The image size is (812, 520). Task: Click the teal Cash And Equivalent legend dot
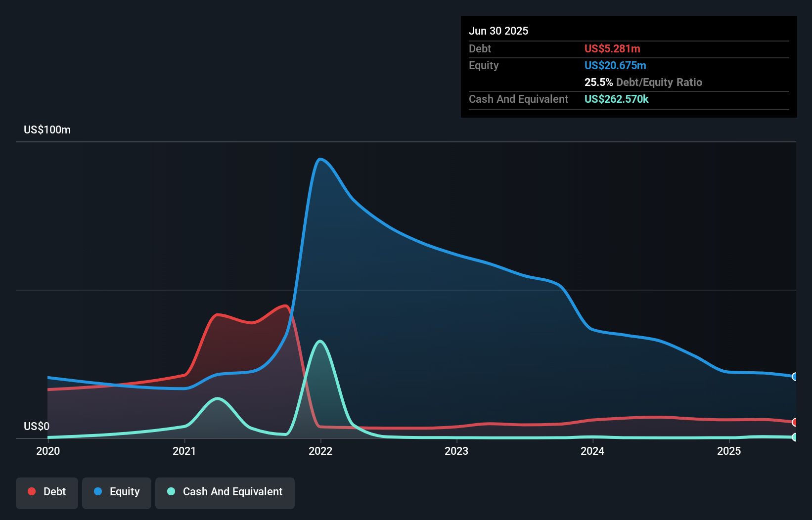pos(171,491)
